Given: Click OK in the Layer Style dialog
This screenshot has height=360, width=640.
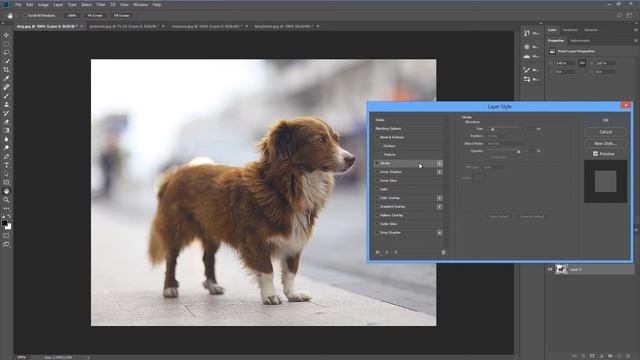Looking at the screenshot, I should pyautogui.click(x=605, y=120).
